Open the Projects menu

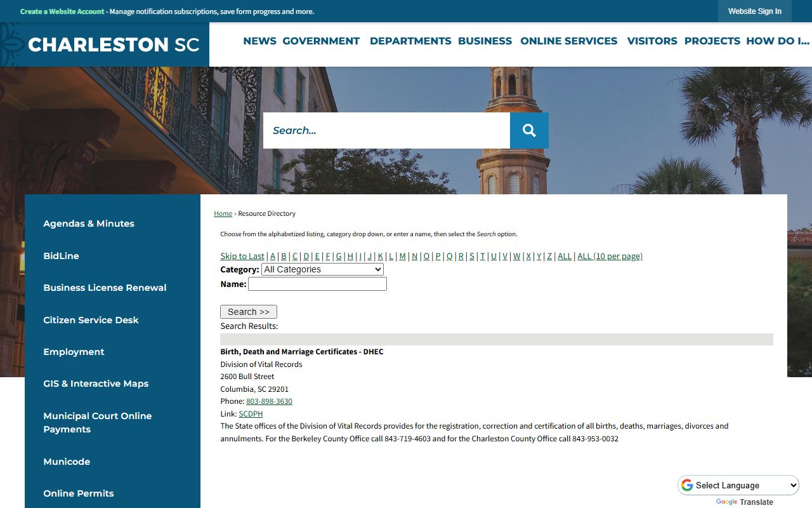[712, 41]
